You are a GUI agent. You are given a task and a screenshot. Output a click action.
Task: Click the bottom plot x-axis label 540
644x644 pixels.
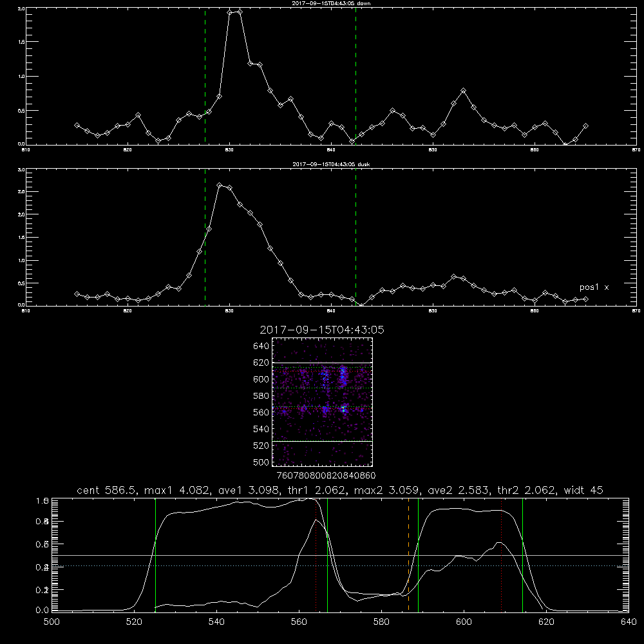pos(216,622)
